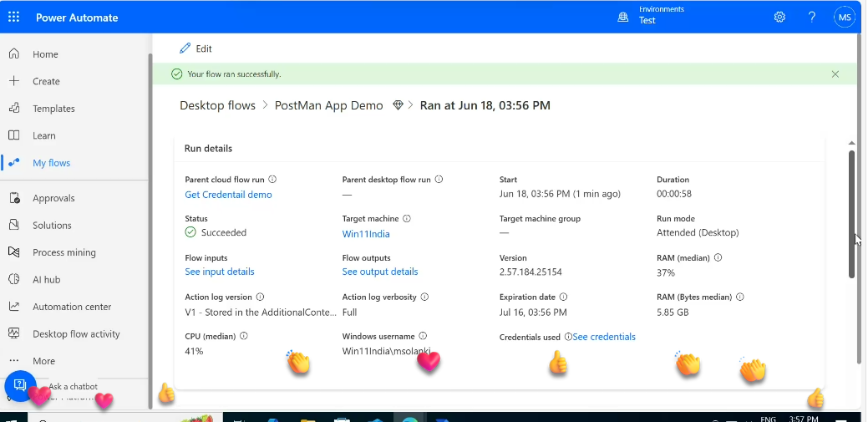868x422 pixels.
Task: Click the scrollbar up arrow
Action: click(x=852, y=144)
